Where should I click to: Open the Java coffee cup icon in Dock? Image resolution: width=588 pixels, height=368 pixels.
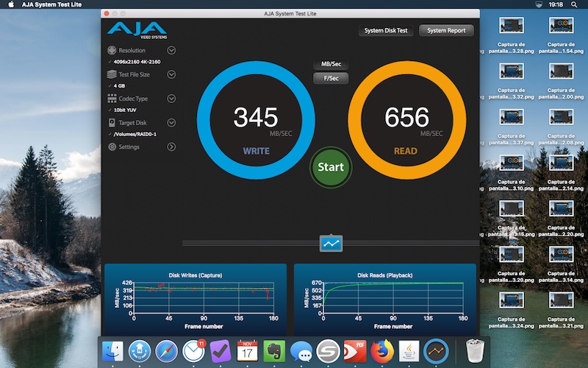pos(409,351)
